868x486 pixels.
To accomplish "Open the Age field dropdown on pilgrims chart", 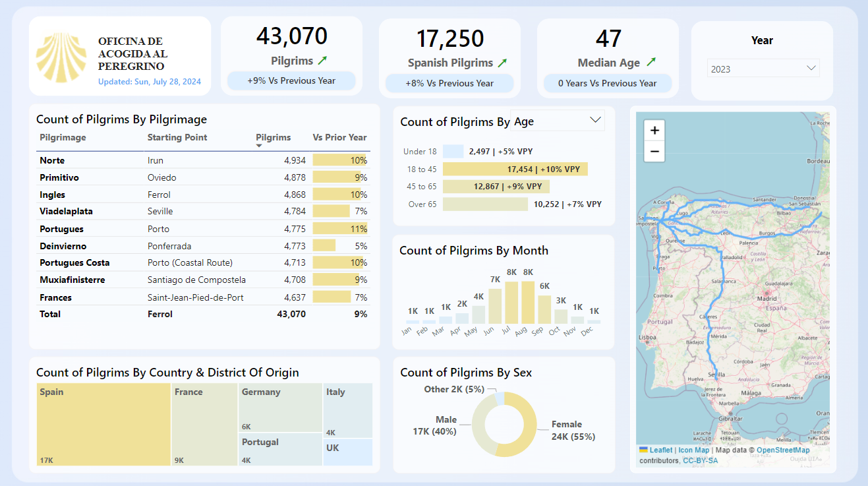I will pos(595,120).
